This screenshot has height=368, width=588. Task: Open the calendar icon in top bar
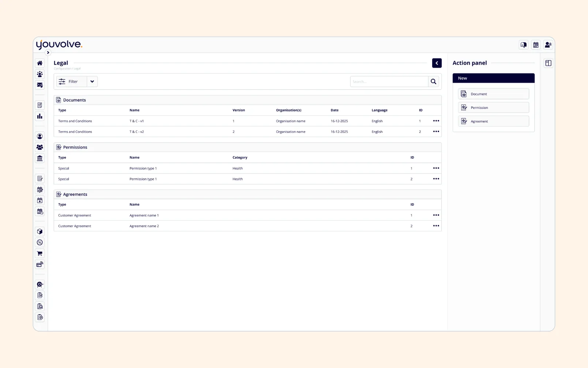(x=536, y=45)
